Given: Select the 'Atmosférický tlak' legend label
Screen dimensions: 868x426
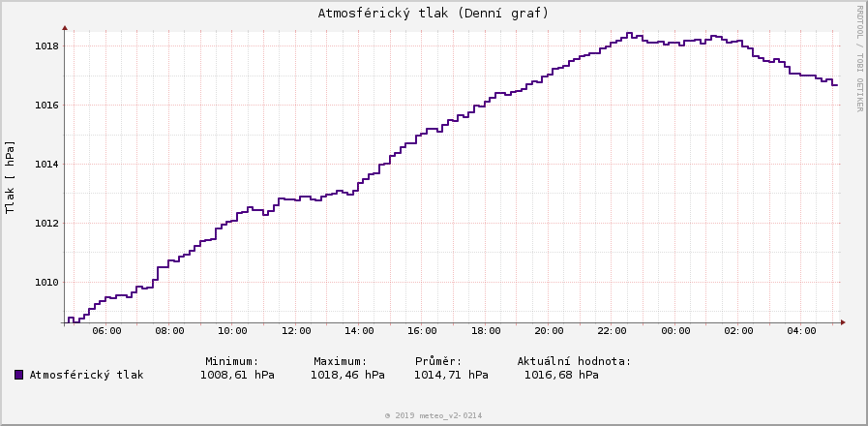Looking at the screenshot, I should tap(86, 375).
